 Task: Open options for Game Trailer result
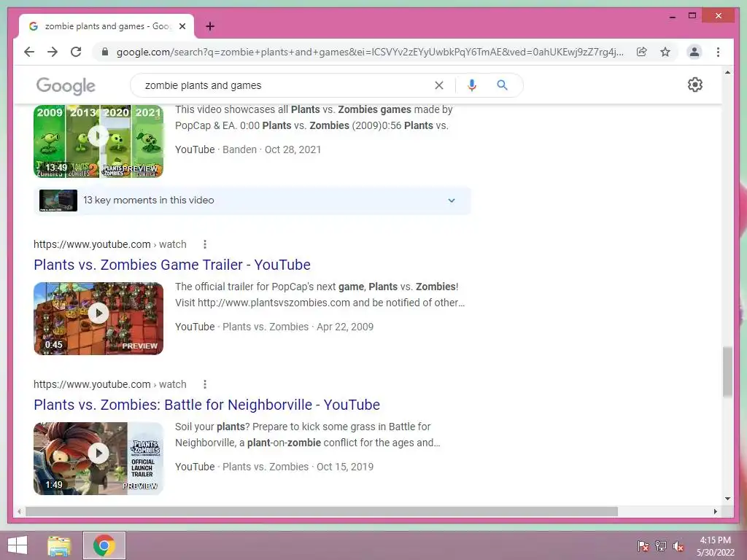pos(205,244)
